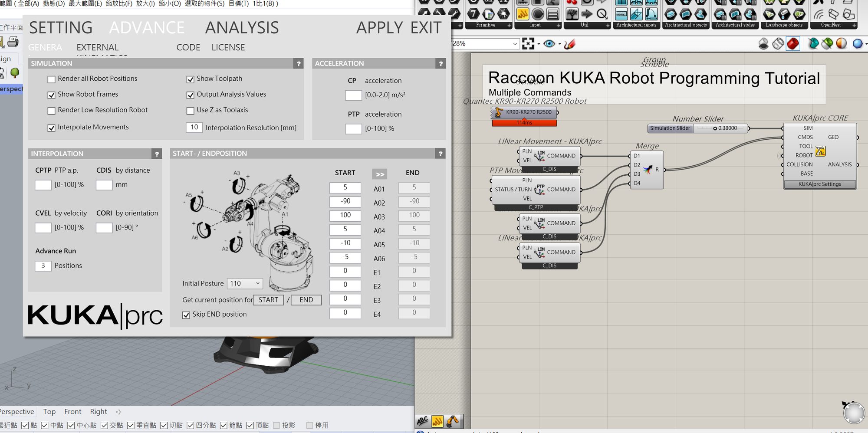868x433 pixels.
Task: Enable Render all Robot Positions
Action: click(x=51, y=79)
